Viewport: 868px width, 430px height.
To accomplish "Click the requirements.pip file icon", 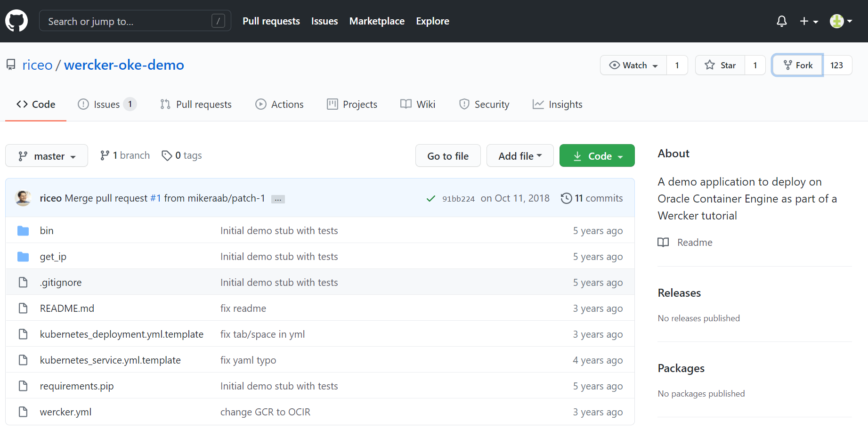I will point(23,386).
